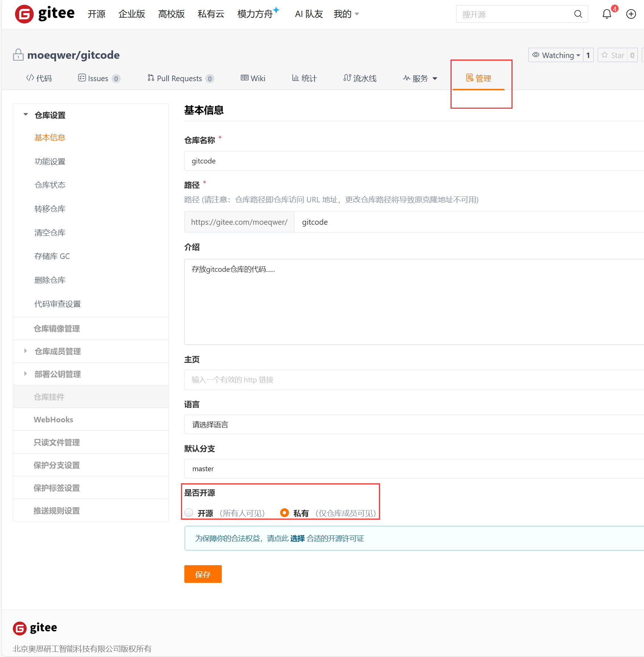Viewport: 644px width, 657px height.
Task: Select 存储库 GC in the sidebar
Action: point(52,256)
